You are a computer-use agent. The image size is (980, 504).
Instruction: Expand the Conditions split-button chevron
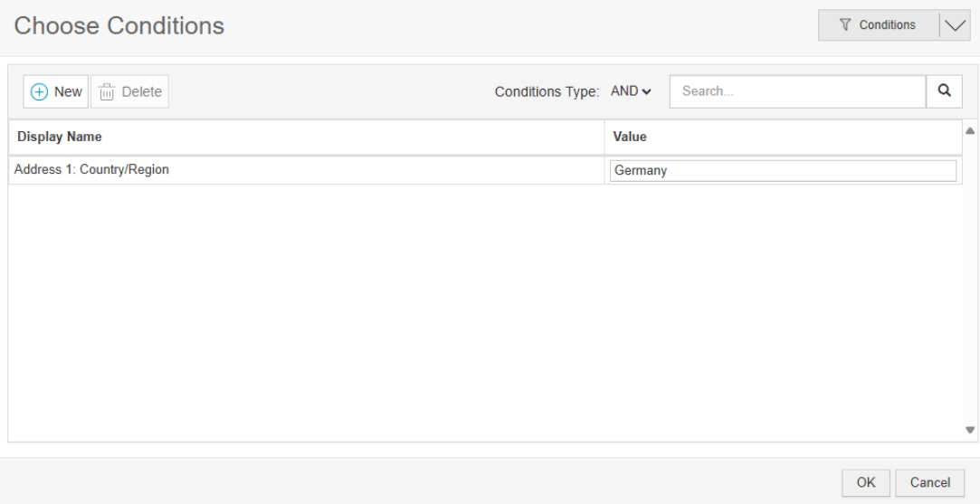(955, 25)
